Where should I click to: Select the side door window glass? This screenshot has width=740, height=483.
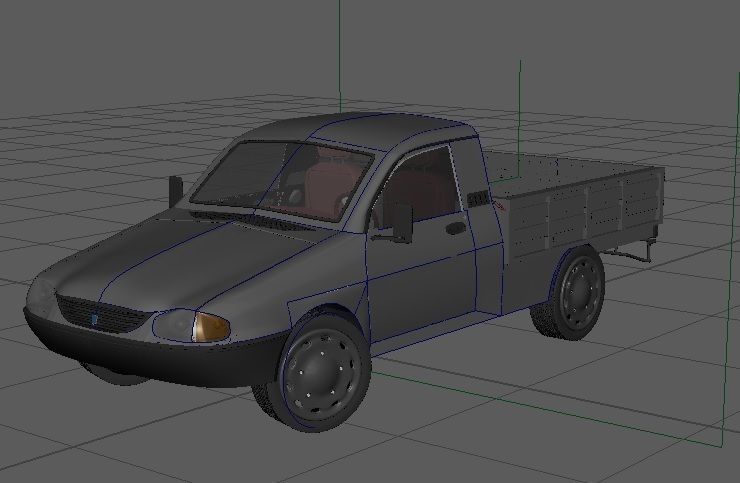(x=420, y=189)
